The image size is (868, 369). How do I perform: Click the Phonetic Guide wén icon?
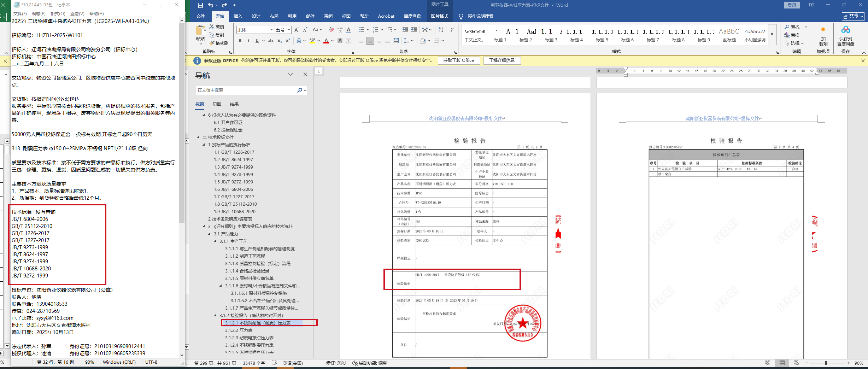point(340,30)
